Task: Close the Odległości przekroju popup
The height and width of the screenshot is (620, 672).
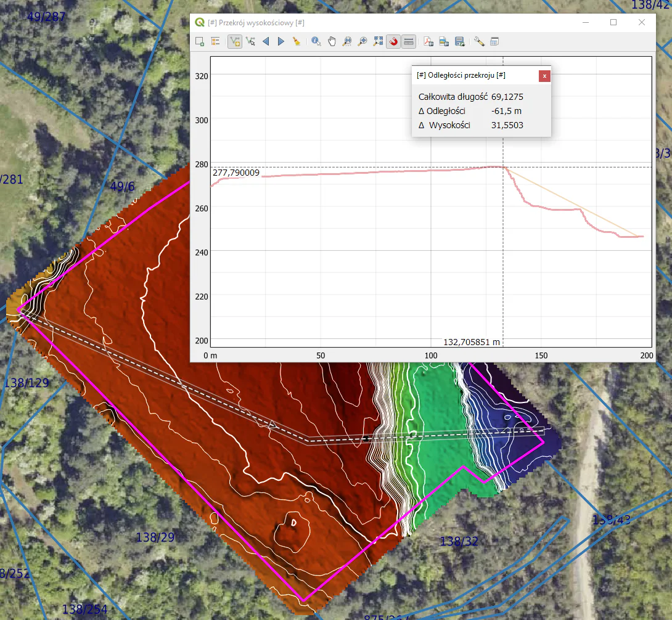Action: point(544,76)
